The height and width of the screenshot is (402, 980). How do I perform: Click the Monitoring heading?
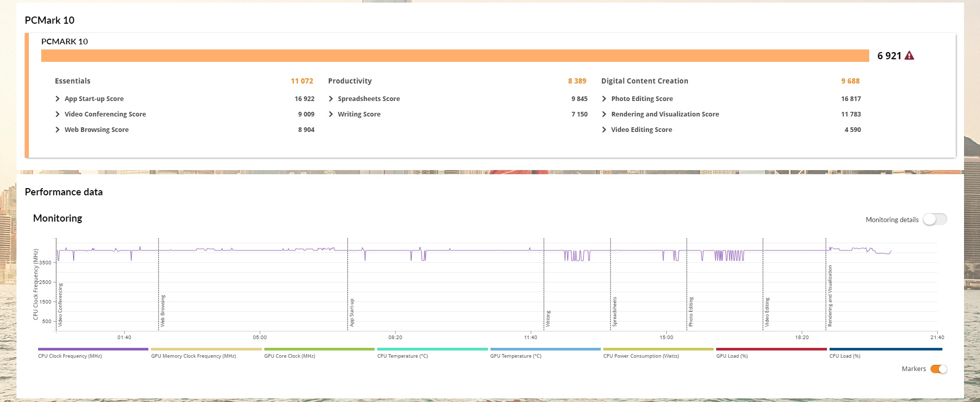click(x=58, y=218)
